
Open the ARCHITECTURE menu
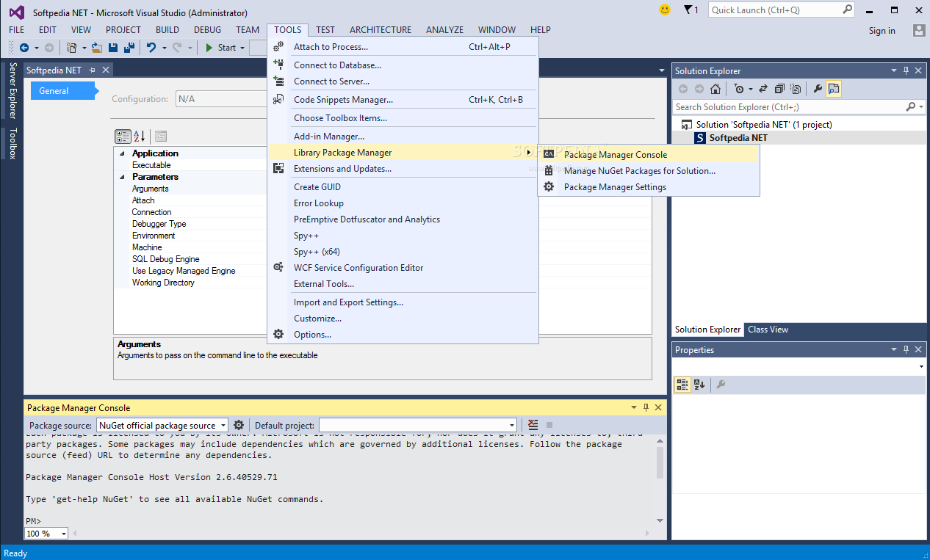381,30
